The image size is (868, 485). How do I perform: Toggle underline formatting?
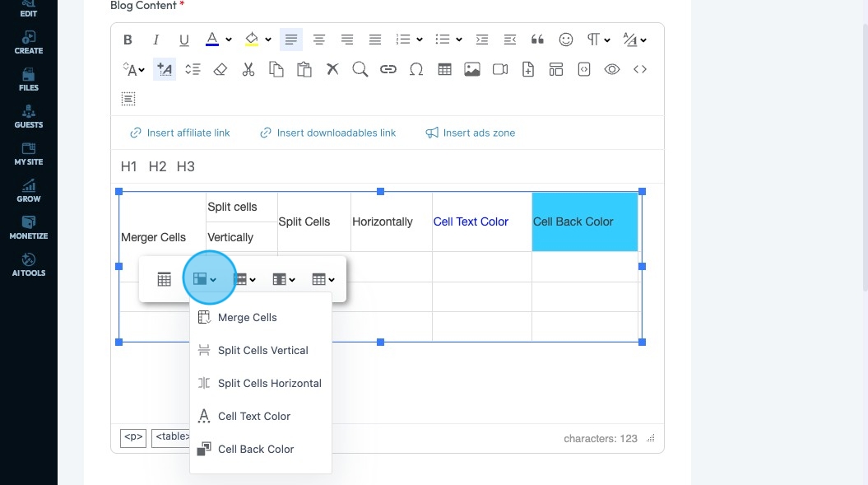(x=183, y=40)
